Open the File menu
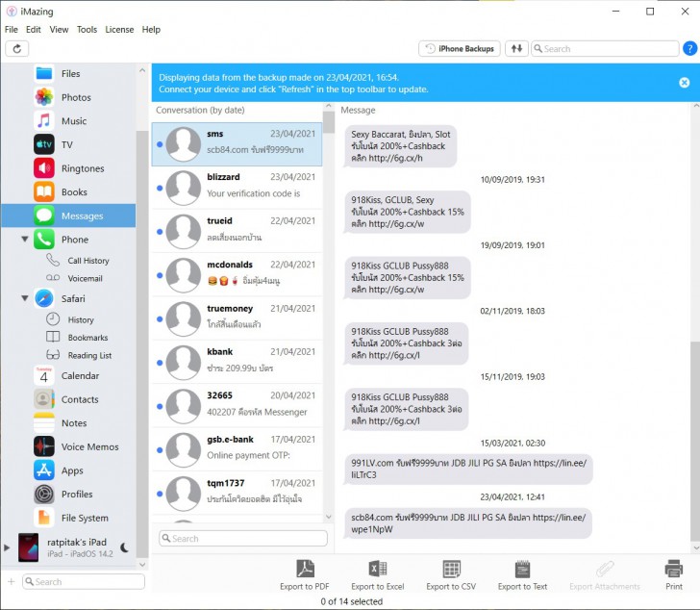This screenshot has width=700, height=610. (12, 30)
